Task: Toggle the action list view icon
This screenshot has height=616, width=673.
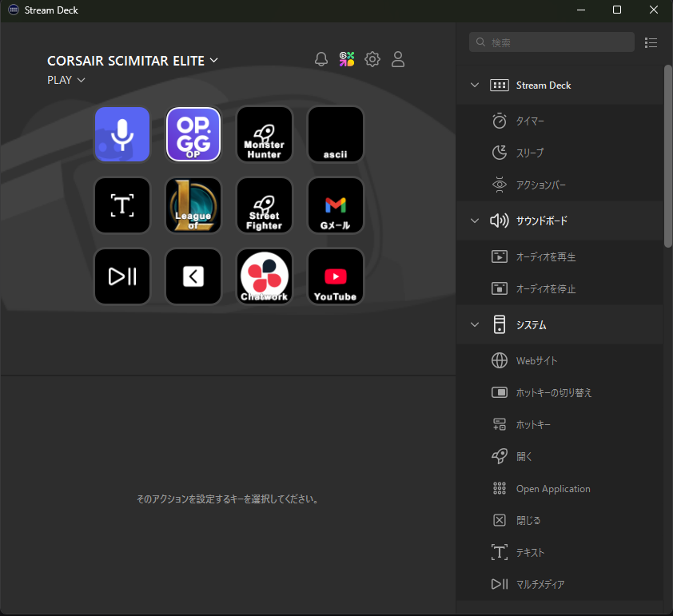Action: [651, 42]
